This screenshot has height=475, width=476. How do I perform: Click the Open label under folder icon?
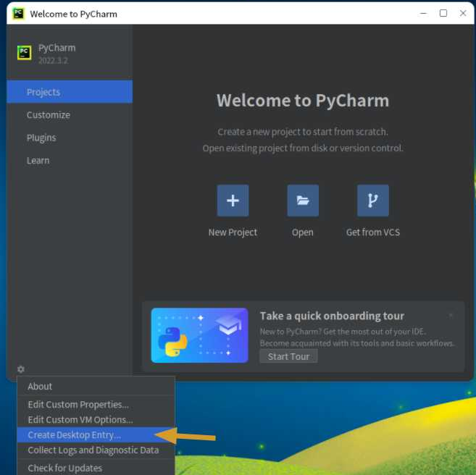point(303,232)
